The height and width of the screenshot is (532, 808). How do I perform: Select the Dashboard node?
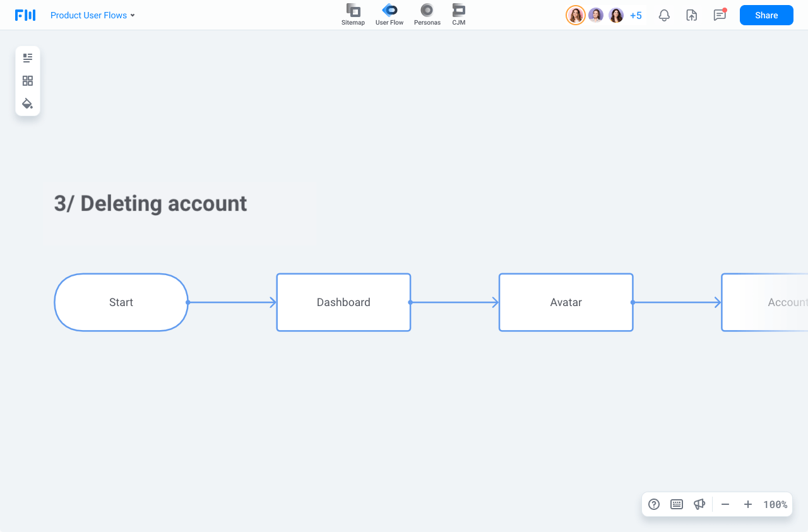tap(343, 302)
